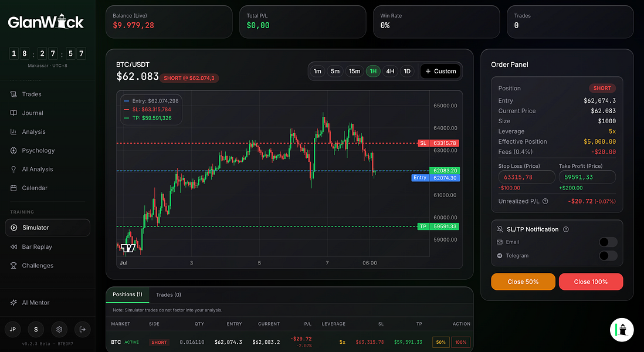Enable Email notification toggle
Image resolution: width=644 pixels, height=352 pixels.
(x=608, y=242)
